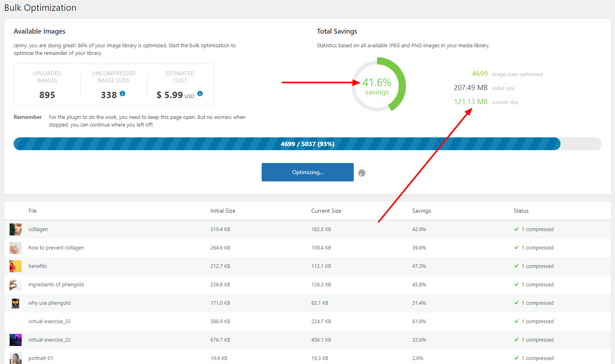Click the File column header
Image resolution: width=615 pixels, height=364 pixels.
32,211
